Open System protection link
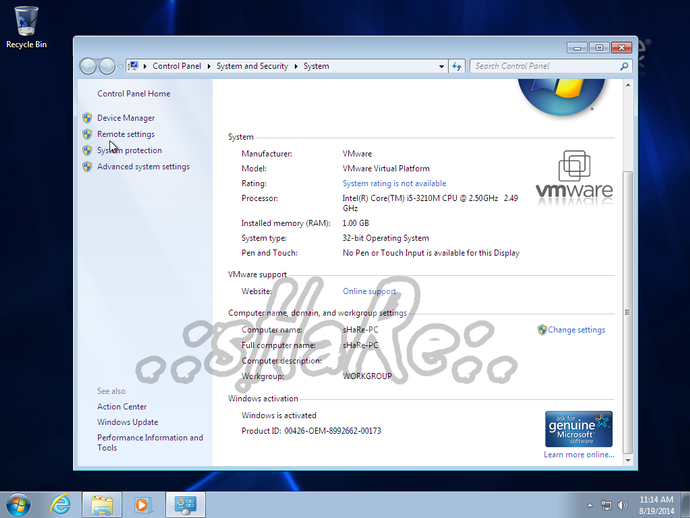Image resolution: width=690 pixels, height=518 pixels. coord(129,151)
